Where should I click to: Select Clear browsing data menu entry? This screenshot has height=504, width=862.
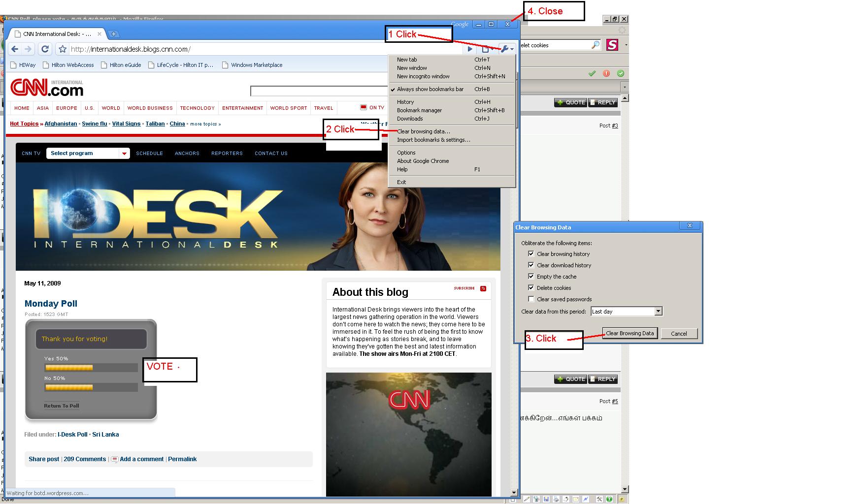[x=423, y=131]
